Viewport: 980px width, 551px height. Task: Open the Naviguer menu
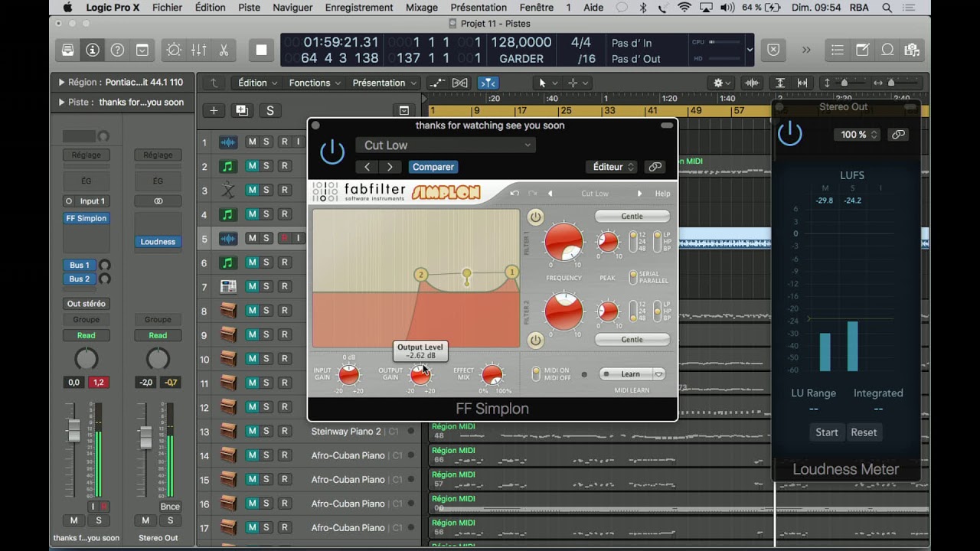292,8
